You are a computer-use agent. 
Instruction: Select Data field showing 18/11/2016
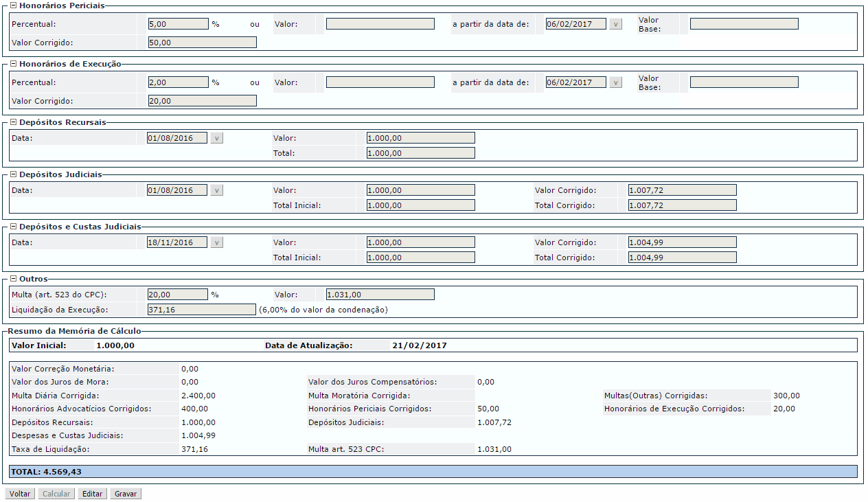[177, 242]
